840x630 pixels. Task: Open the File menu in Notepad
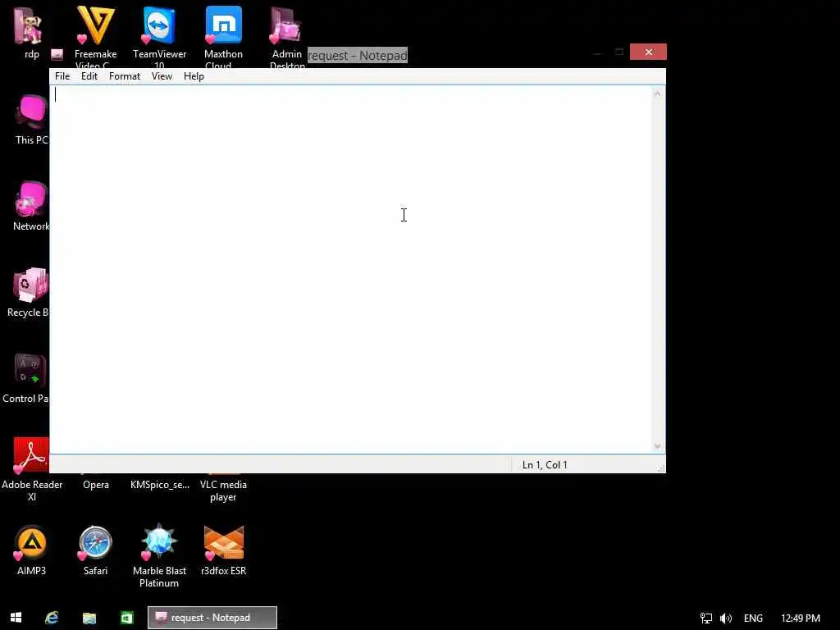pyautogui.click(x=62, y=76)
